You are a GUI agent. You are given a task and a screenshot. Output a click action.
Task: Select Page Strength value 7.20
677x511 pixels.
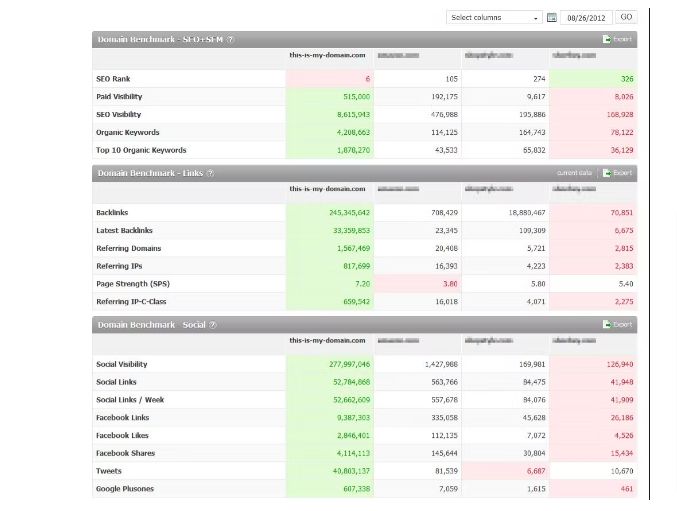363,284
